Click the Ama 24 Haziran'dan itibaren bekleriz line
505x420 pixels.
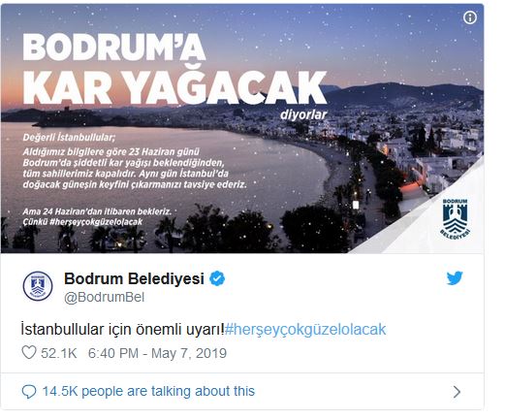click(97, 211)
